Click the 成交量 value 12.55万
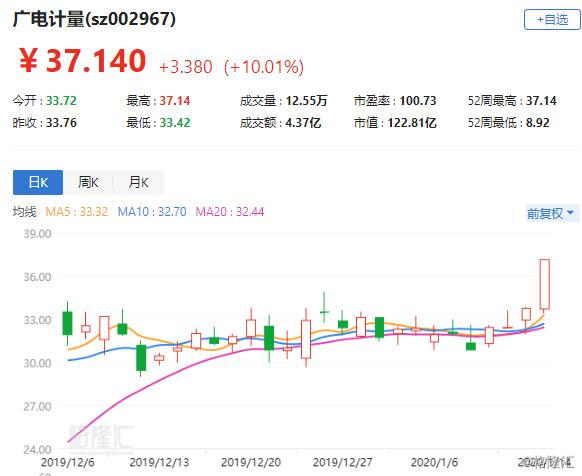Viewport: 582px width, 476px height. tap(306, 101)
